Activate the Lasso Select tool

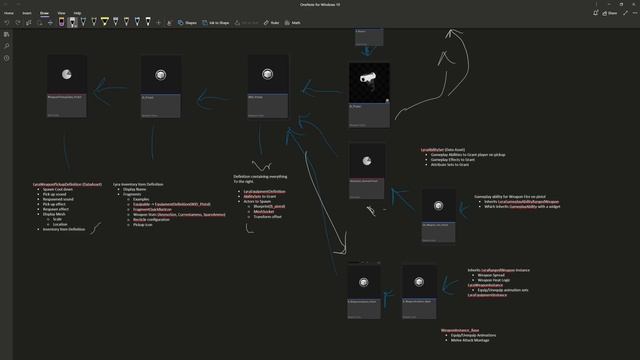40,23
